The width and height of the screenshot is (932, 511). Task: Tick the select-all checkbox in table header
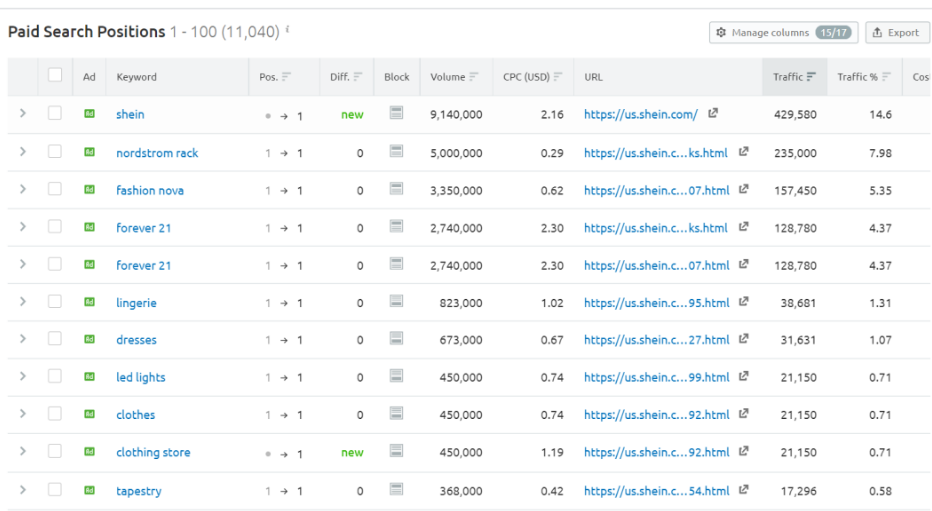pyautogui.click(x=55, y=76)
